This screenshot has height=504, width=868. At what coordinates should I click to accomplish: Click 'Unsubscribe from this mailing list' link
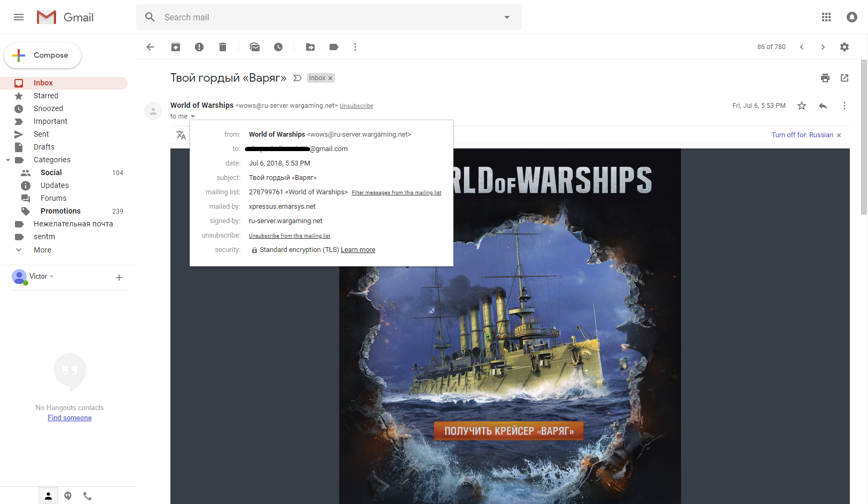[x=290, y=235]
